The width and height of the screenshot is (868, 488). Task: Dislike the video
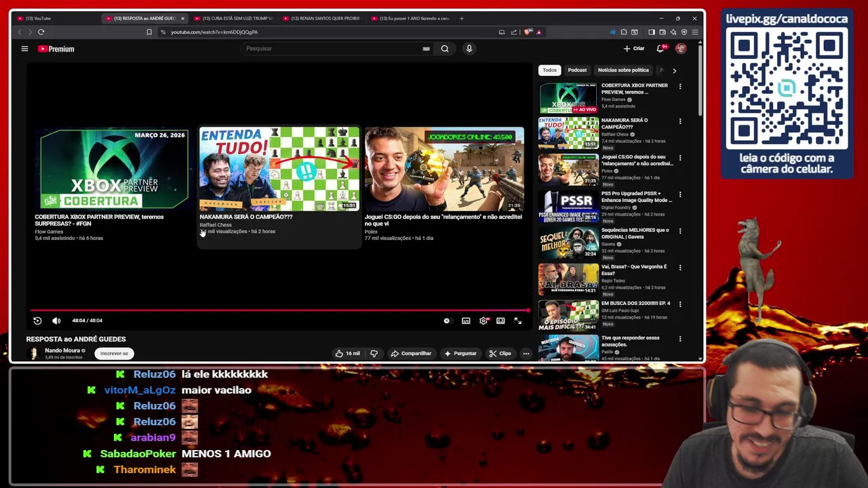click(374, 353)
